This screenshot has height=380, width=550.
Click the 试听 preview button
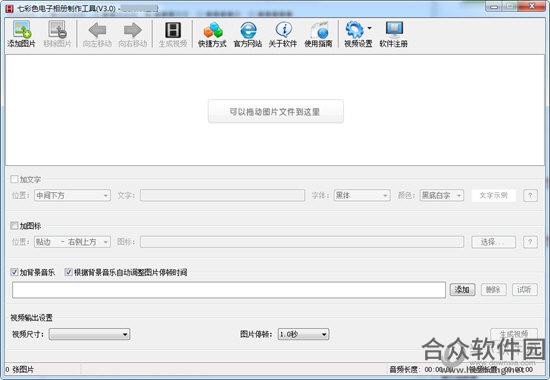coord(524,289)
